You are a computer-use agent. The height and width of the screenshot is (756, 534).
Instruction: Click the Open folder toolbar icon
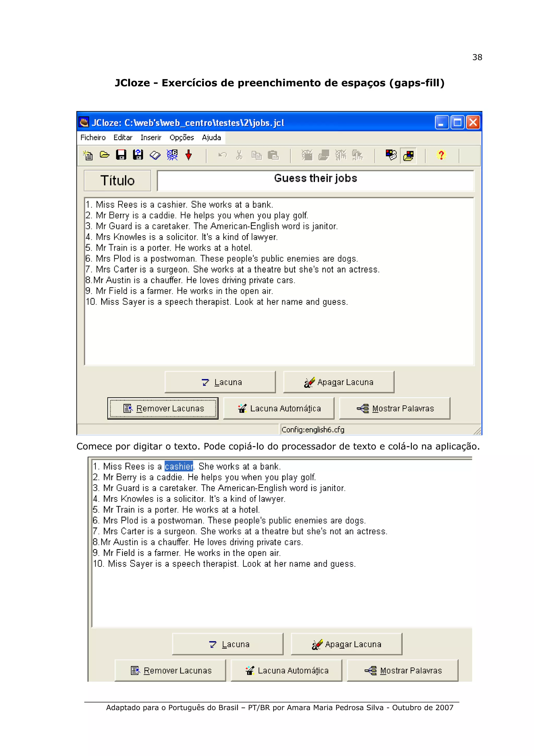point(105,155)
